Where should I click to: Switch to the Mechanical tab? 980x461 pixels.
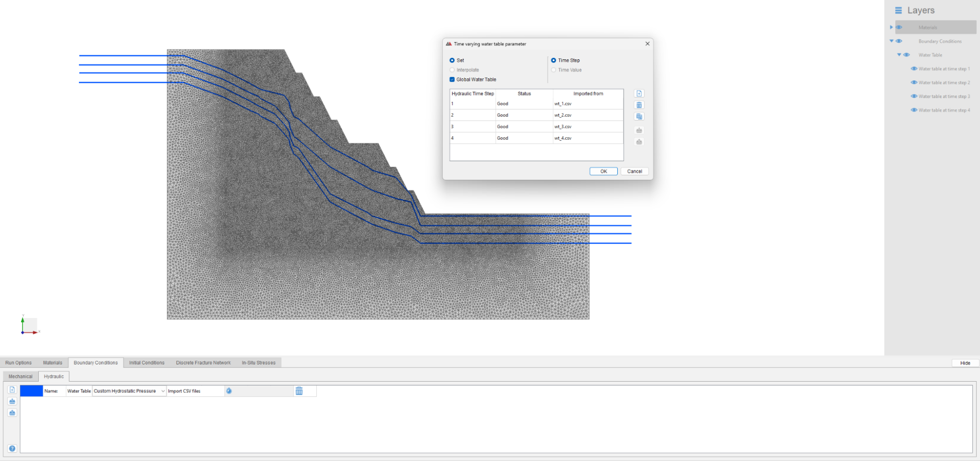tap(20, 376)
